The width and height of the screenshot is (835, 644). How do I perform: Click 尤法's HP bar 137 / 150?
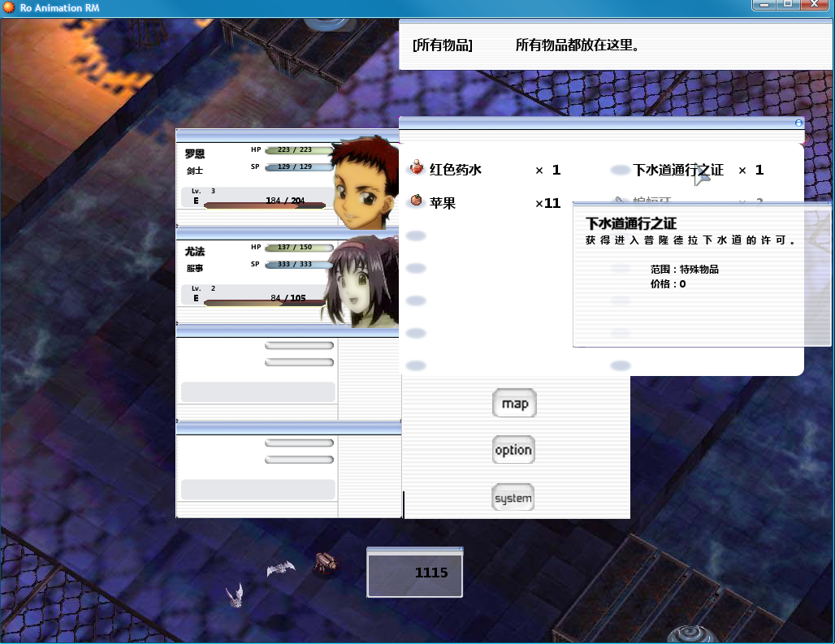299,248
